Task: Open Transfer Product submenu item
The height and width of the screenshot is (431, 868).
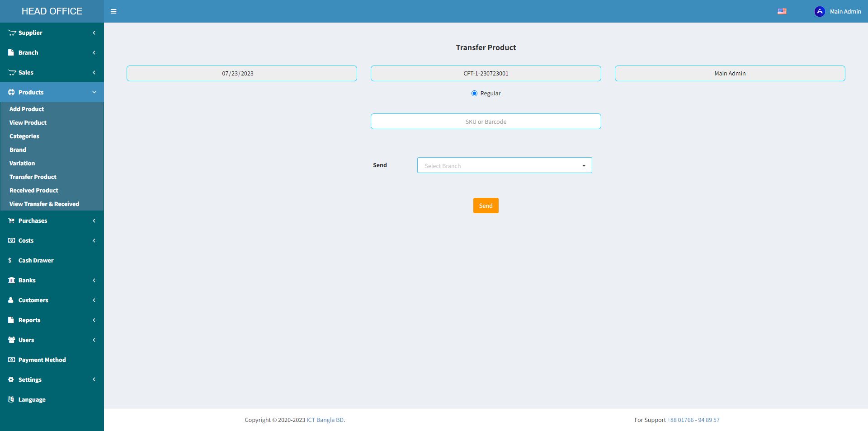Action: (33, 177)
